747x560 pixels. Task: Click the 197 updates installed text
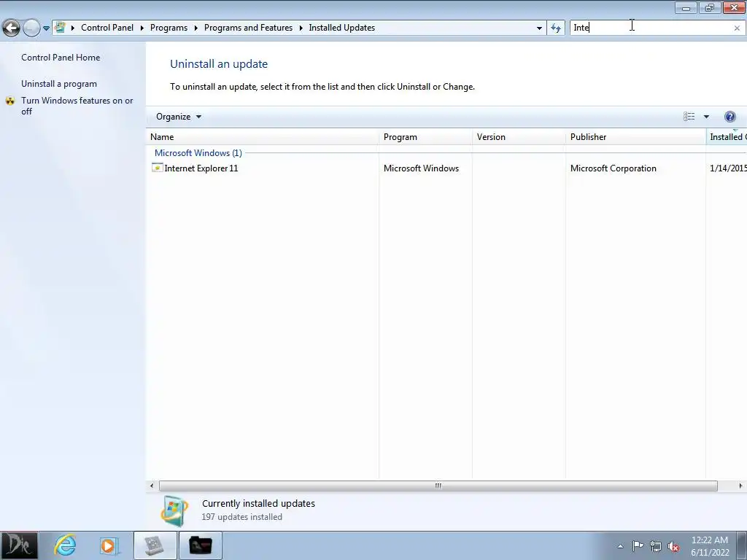tap(241, 517)
